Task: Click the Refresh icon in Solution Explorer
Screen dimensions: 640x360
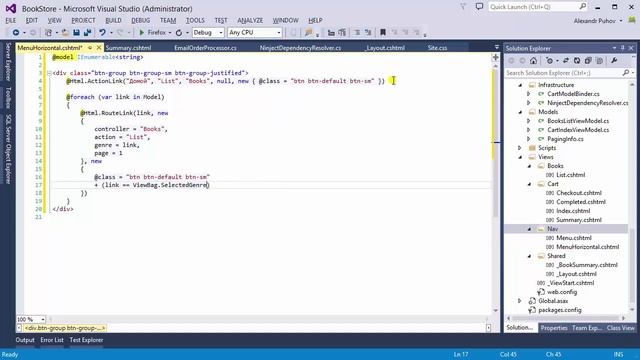Action: [x=577, y=61]
